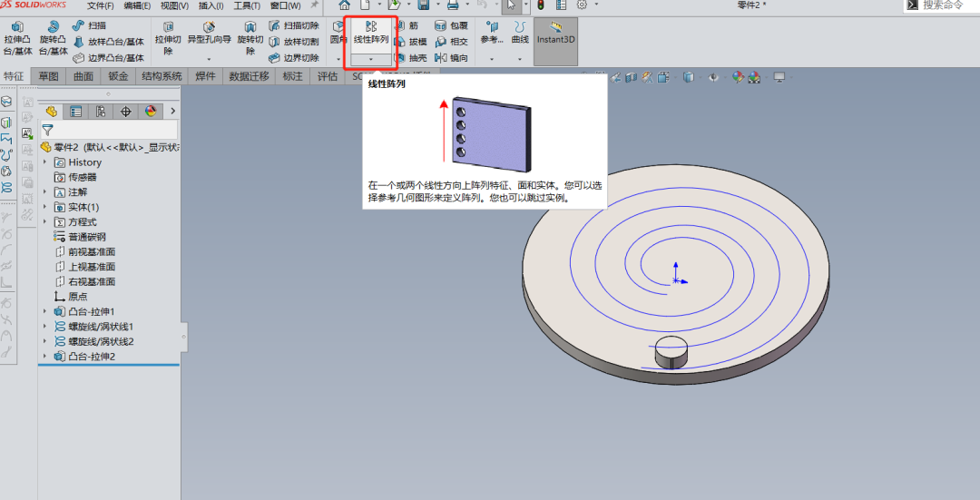The width and height of the screenshot is (980, 500).
Task: Switch to the 评估 evaluate tab
Action: click(328, 76)
